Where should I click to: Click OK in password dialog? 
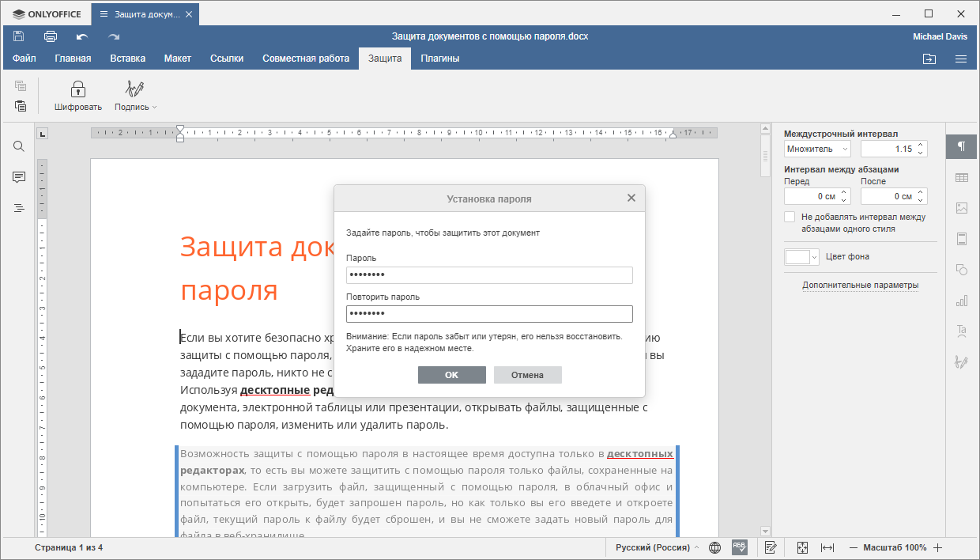coord(451,375)
